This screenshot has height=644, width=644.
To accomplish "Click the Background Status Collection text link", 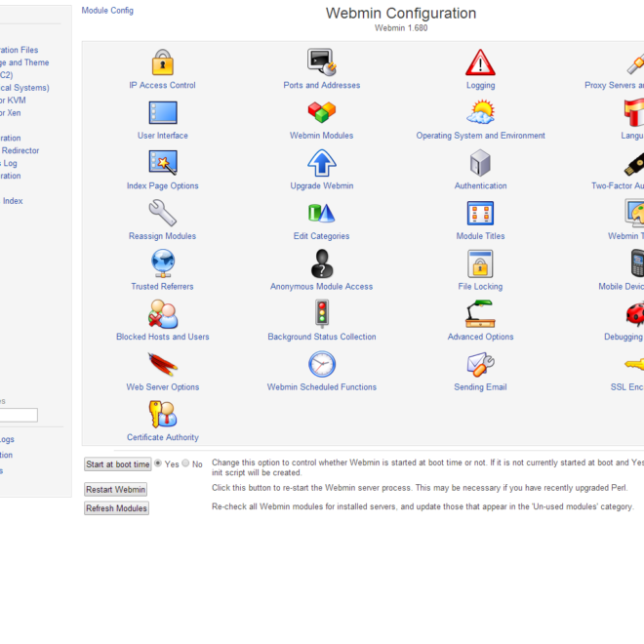I will click(x=322, y=337).
